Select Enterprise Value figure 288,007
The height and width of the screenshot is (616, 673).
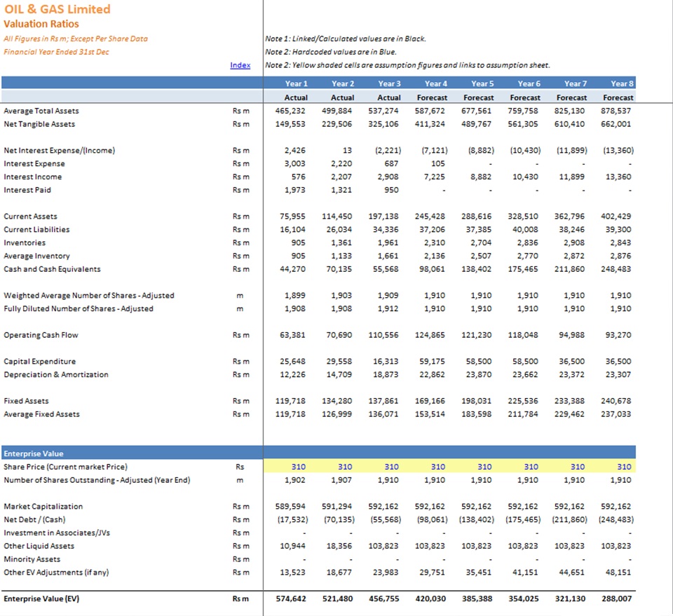click(x=616, y=599)
